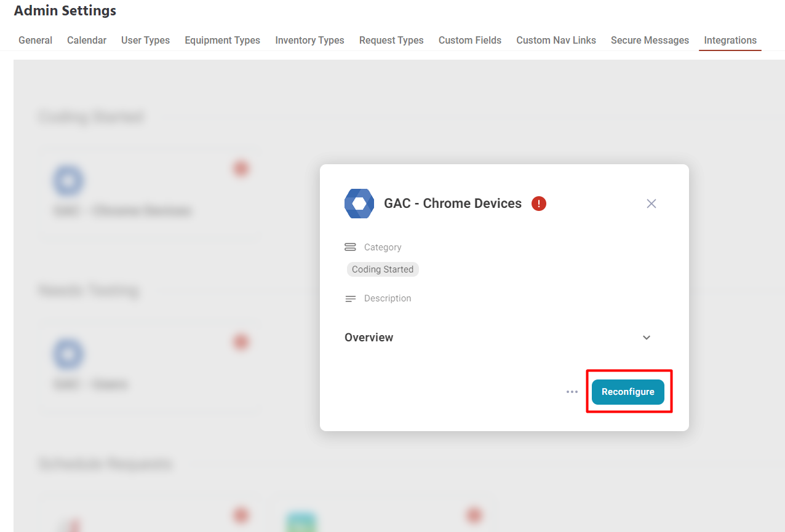This screenshot has height=532, width=785.
Task: Click the Reconfigure button
Action: click(x=628, y=392)
